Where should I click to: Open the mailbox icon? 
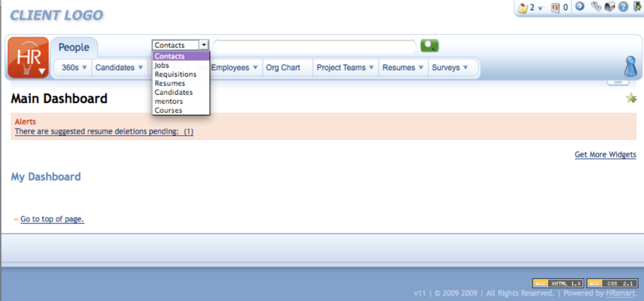[609, 6]
